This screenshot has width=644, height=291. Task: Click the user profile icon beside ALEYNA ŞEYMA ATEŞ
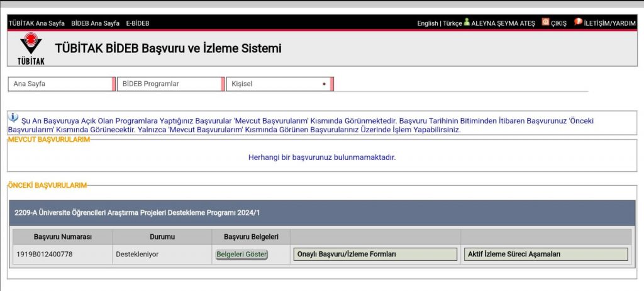467,23
